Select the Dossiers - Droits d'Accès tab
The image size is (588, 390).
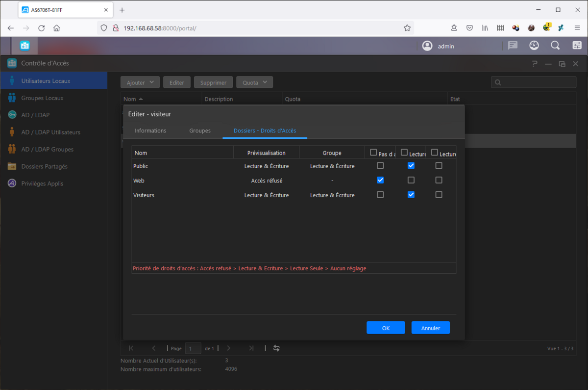[x=265, y=130]
